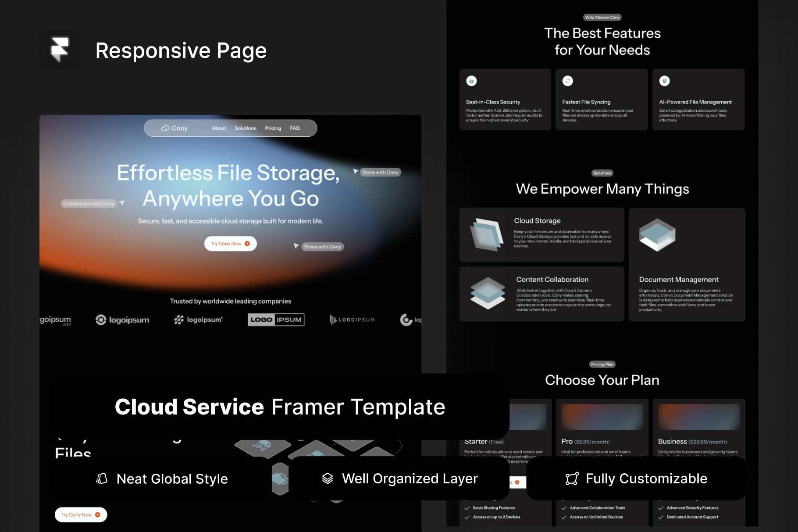Click the Store with Cony tag
This screenshot has height=532, width=798.
[380, 173]
